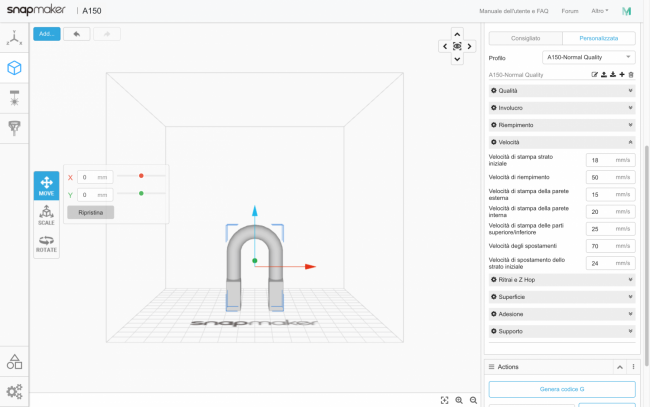
Task: Click the fit view to model icon
Action: tap(444, 400)
